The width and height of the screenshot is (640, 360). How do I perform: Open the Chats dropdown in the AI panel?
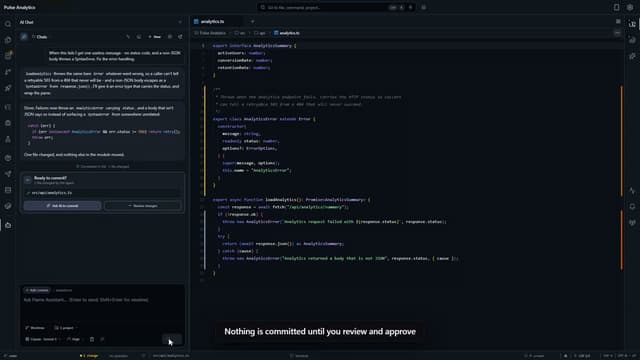point(40,37)
